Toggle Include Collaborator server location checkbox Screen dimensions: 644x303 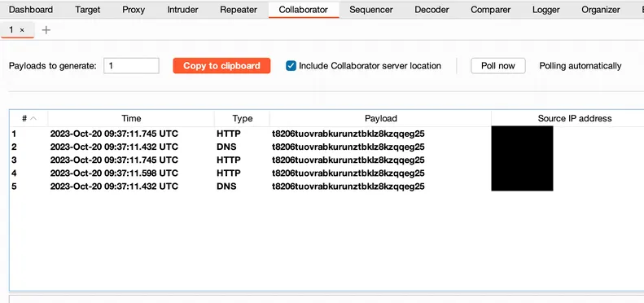(291, 66)
